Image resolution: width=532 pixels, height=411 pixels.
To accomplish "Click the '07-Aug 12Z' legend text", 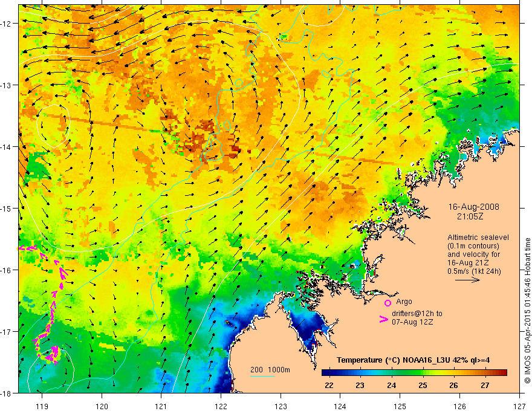I will 412,322.
